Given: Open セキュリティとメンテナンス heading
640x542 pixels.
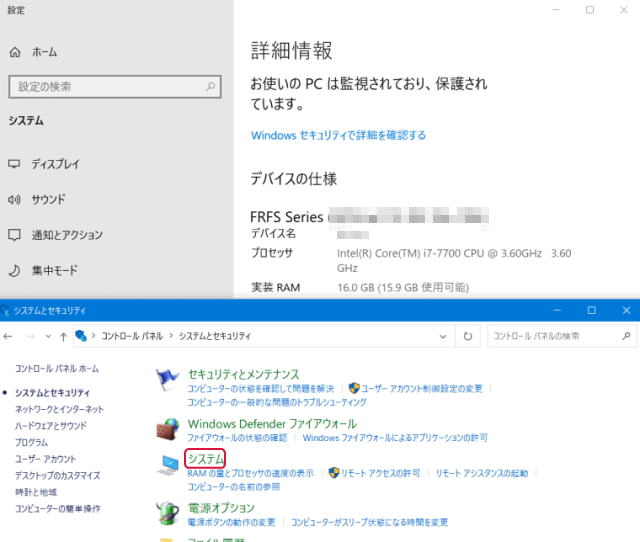Looking at the screenshot, I should tap(243, 374).
